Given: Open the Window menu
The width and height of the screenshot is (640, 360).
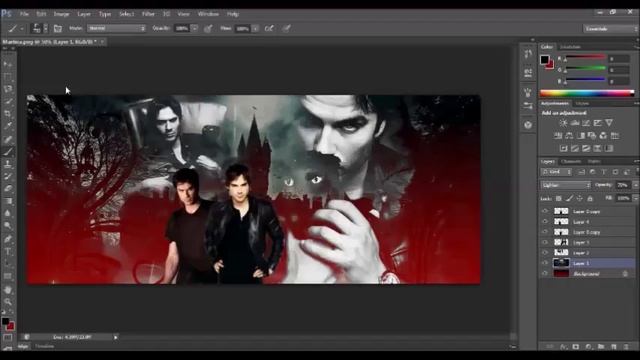Looking at the screenshot, I should 208,14.
